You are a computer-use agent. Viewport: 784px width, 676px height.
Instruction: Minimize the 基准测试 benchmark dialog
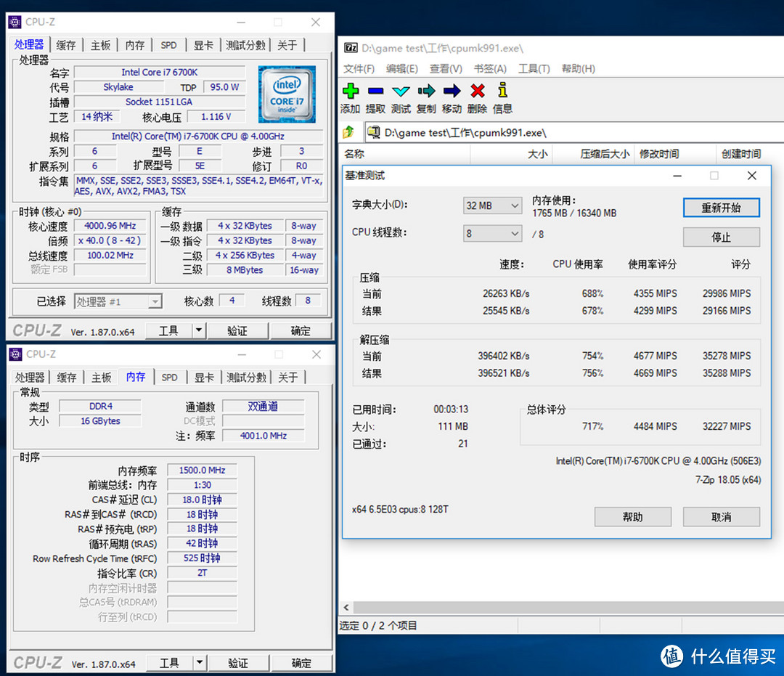(x=677, y=176)
